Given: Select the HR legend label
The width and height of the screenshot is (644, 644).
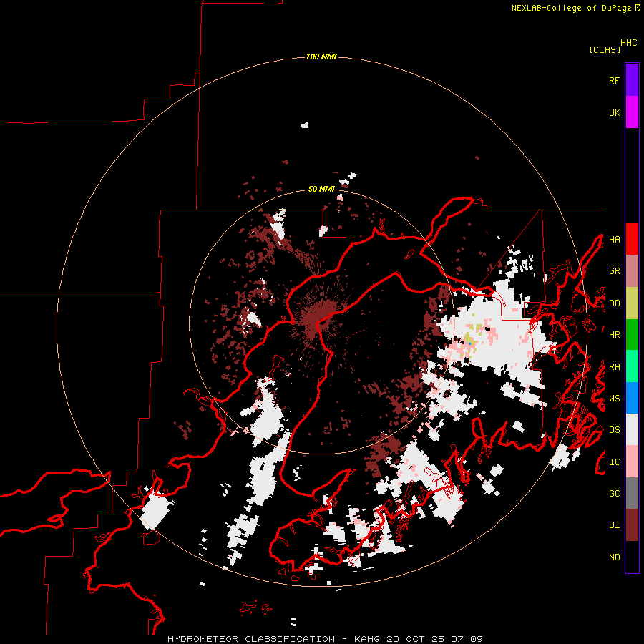Looking at the screenshot, I should [614, 335].
